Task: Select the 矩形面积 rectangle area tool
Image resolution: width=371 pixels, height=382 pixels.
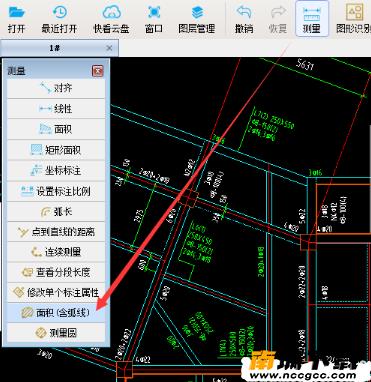Action: (56, 150)
